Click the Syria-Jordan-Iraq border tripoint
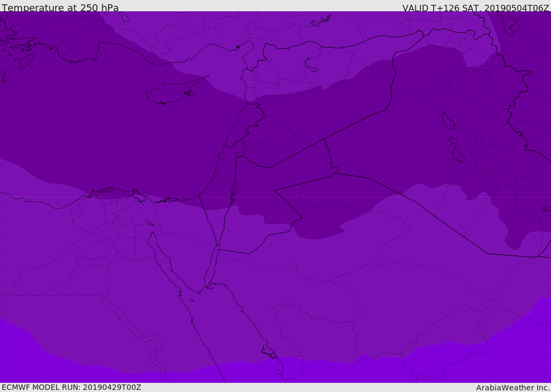This screenshot has width=551, height=392. click(x=324, y=139)
